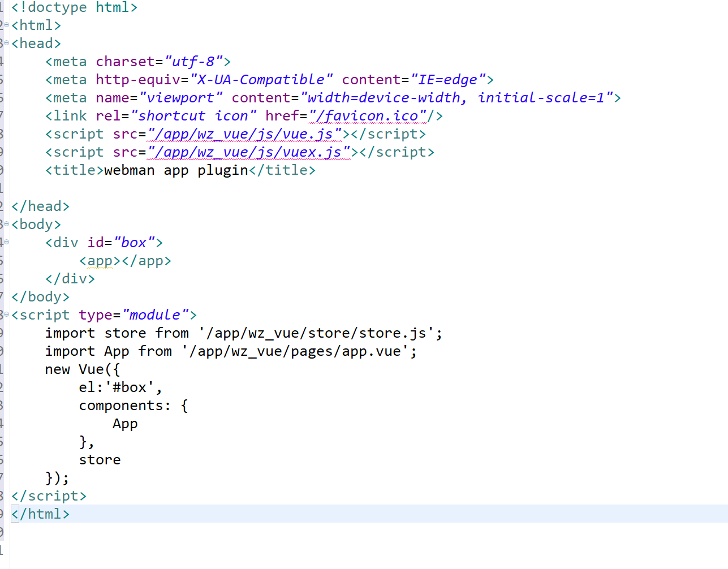The image size is (728, 569).
Task: Click the standalone store property line
Action: coord(100,460)
